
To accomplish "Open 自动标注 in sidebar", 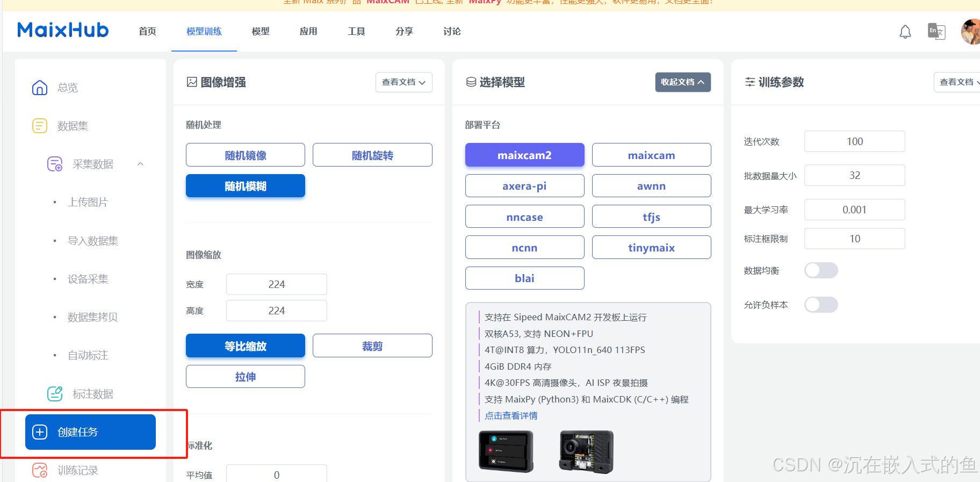I will pyautogui.click(x=88, y=355).
